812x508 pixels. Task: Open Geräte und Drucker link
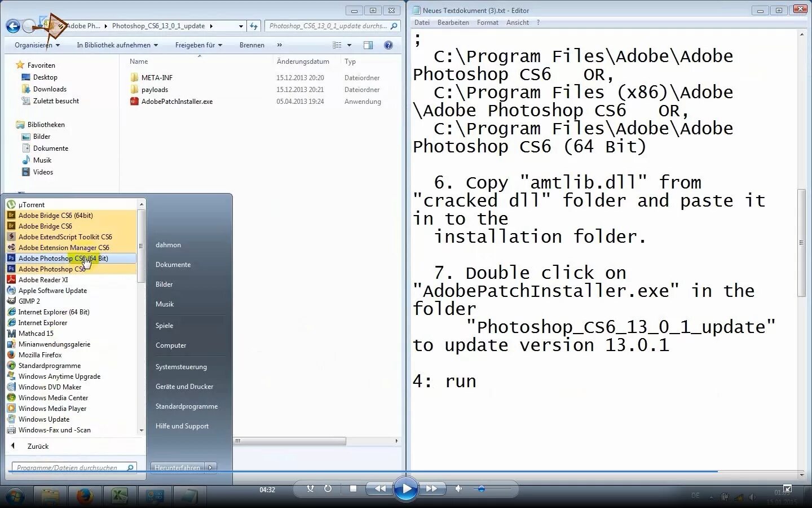(x=184, y=387)
